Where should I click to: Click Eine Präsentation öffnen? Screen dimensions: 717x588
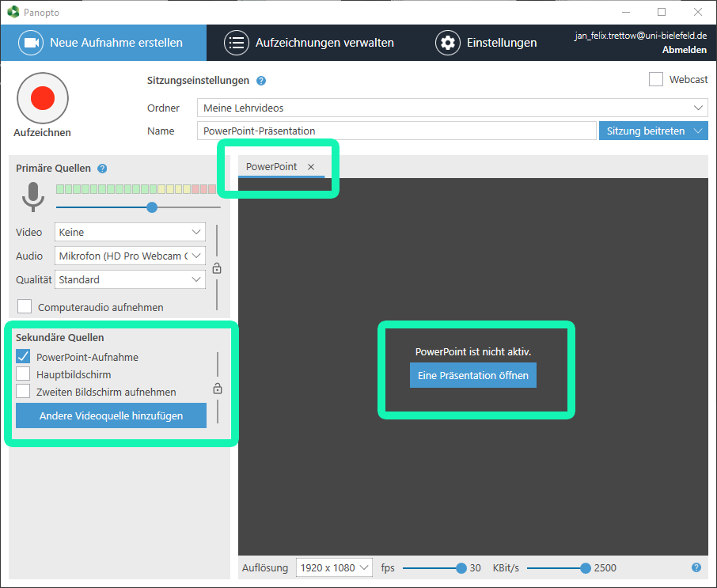click(472, 375)
